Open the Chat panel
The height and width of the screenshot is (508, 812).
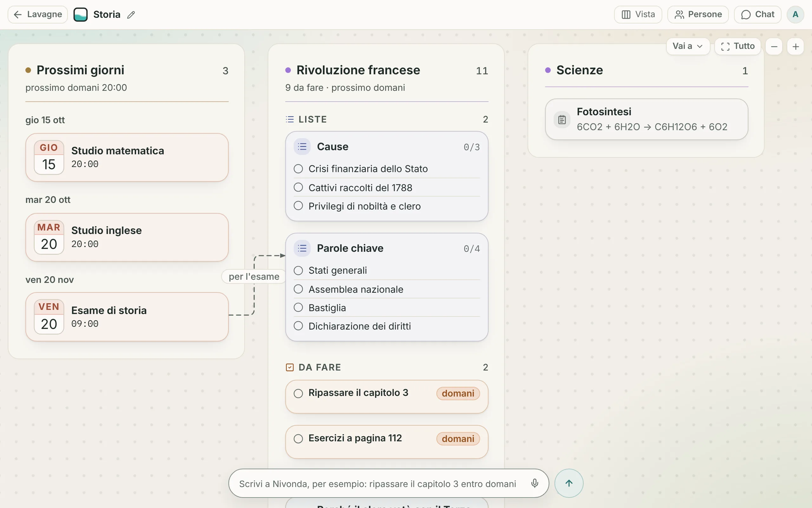pos(758,15)
